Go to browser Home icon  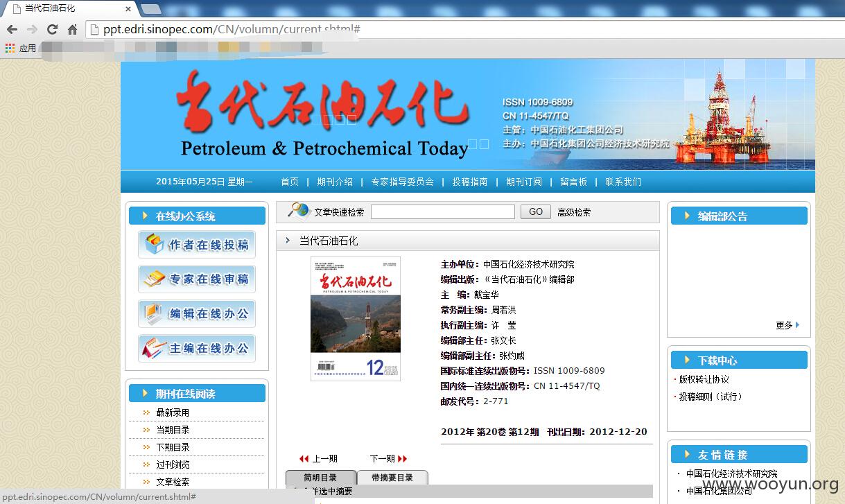pyautogui.click(x=72, y=29)
